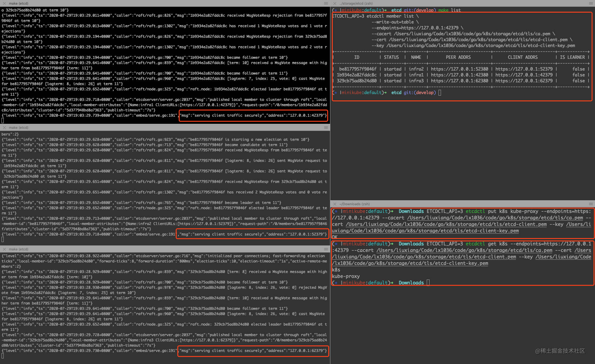Viewport: 595px width, 364px height.
Task: Click member ID be8177957f9846f in the table
Action: coord(358,69)
